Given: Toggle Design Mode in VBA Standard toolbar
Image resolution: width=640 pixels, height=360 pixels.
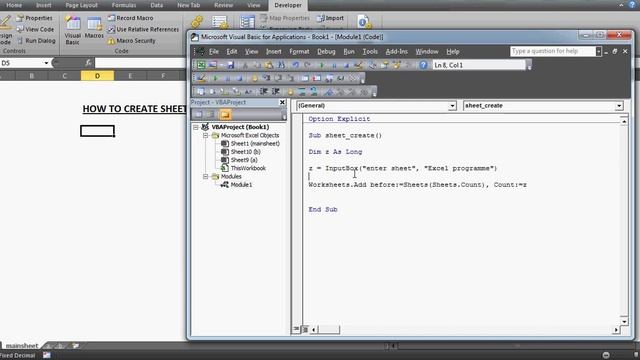Looking at the screenshot, I should (359, 65).
